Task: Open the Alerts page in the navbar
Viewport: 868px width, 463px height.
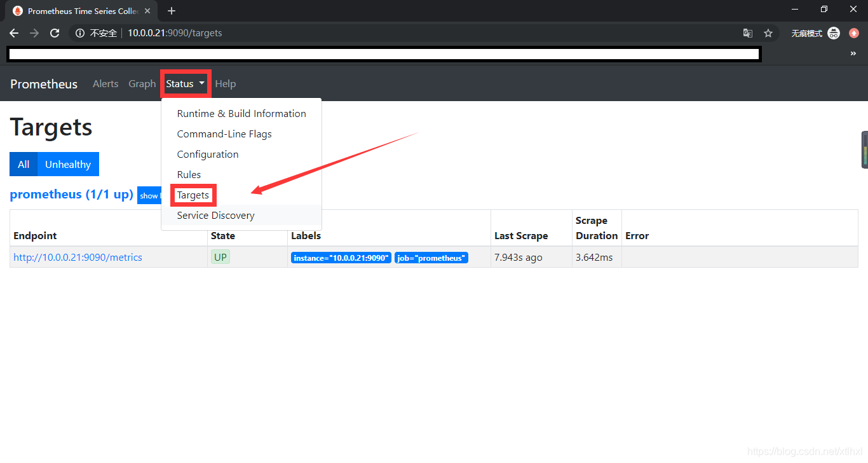Action: coord(105,84)
